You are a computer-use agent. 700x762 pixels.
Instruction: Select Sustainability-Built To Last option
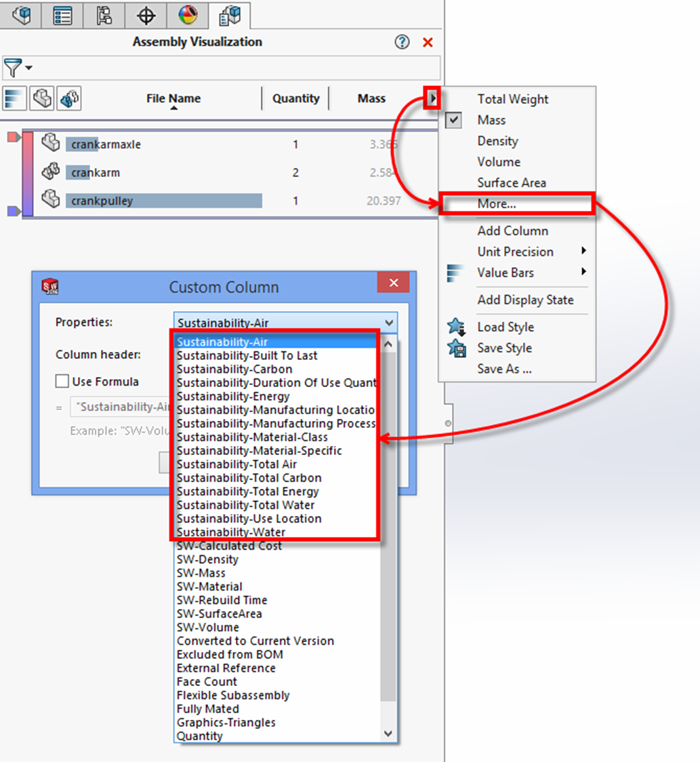click(x=247, y=356)
